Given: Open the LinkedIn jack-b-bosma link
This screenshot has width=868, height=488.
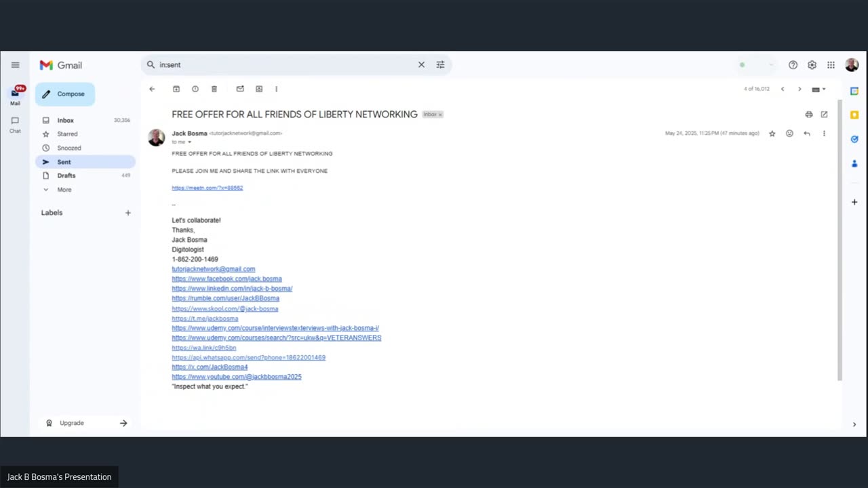Looking at the screenshot, I should coord(232,289).
